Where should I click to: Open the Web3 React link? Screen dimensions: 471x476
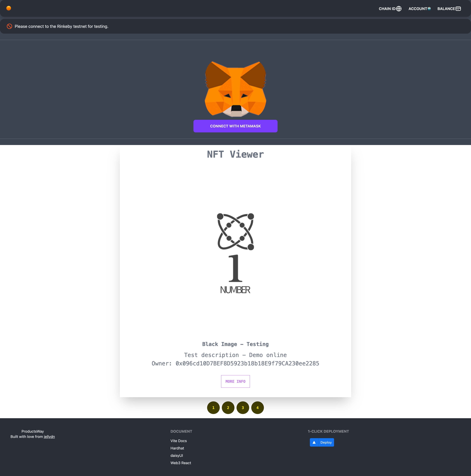coord(181,463)
